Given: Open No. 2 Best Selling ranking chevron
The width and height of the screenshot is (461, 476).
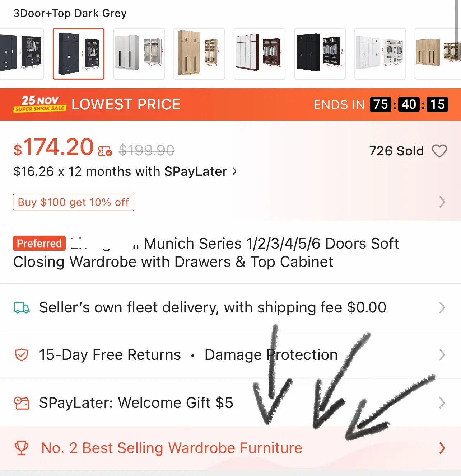Looking at the screenshot, I should click(x=442, y=448).
